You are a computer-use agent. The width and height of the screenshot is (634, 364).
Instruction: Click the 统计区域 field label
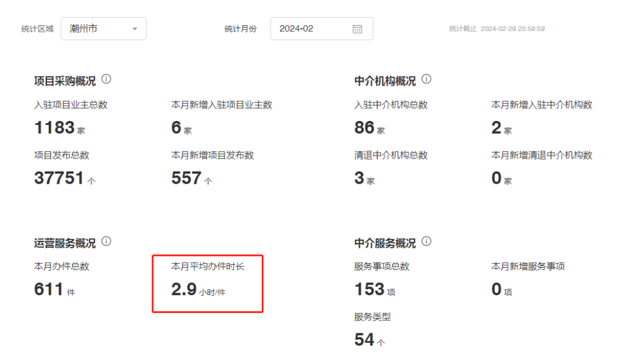37,29
